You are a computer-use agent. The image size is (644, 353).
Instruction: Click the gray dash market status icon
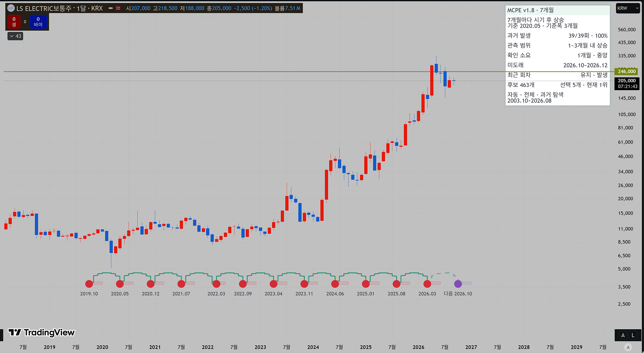pos(110,8)
